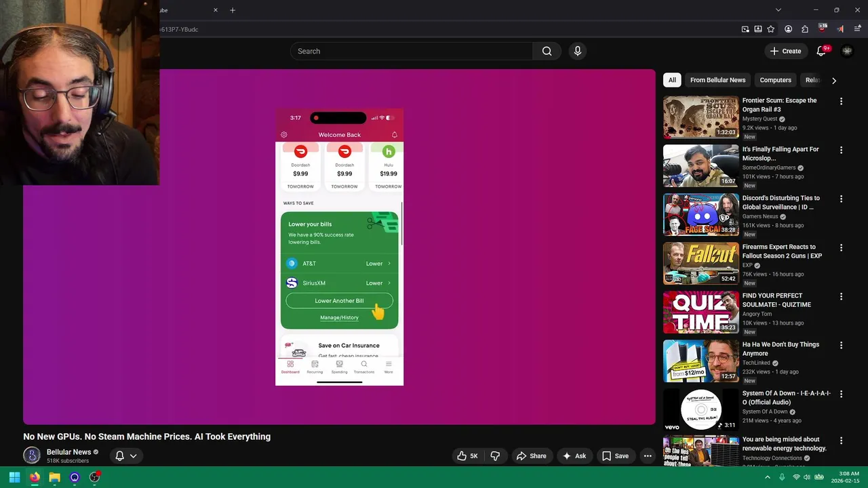Open the browser extensions puzzle icon
The width and height of the screenshot is (868, 488).
tap(805, 29)
